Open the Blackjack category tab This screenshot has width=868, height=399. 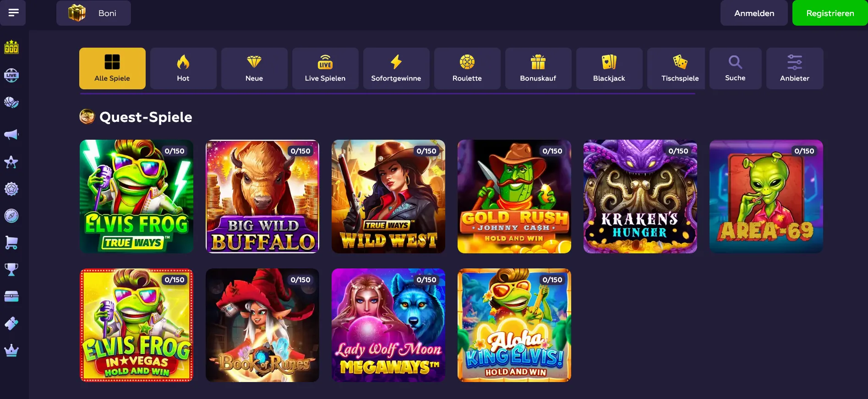pyautogui.click(x=609, y=68)
